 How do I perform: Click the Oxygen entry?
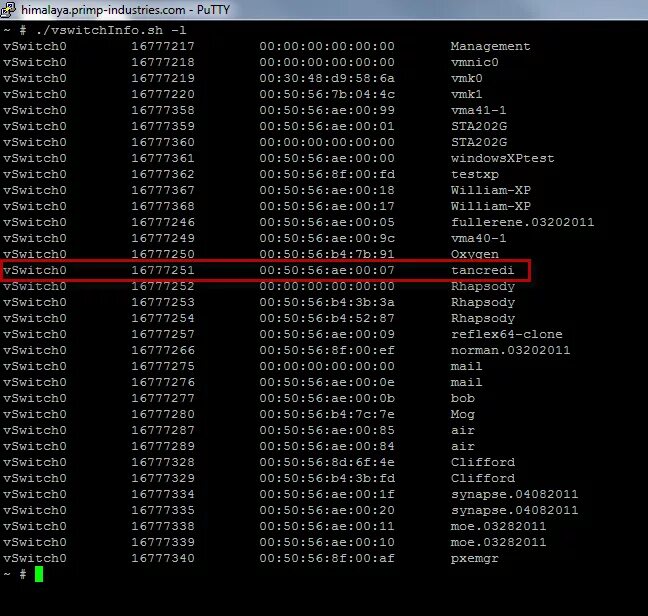tap(474, 254)
